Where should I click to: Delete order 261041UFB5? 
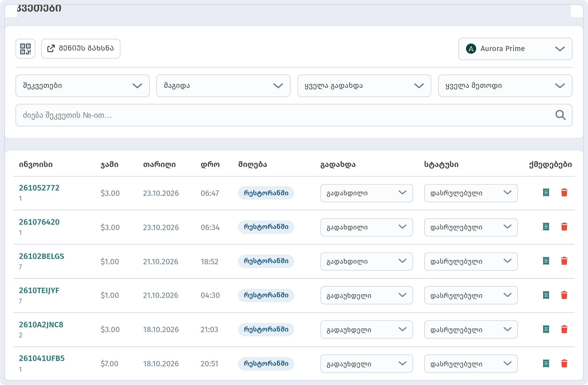[564, 363]
